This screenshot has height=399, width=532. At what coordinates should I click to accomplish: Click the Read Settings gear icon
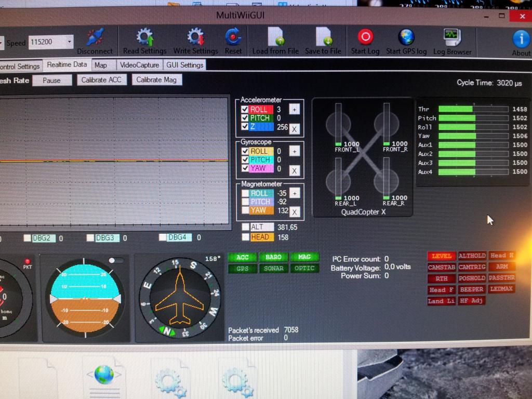click(x=144, y=37)
